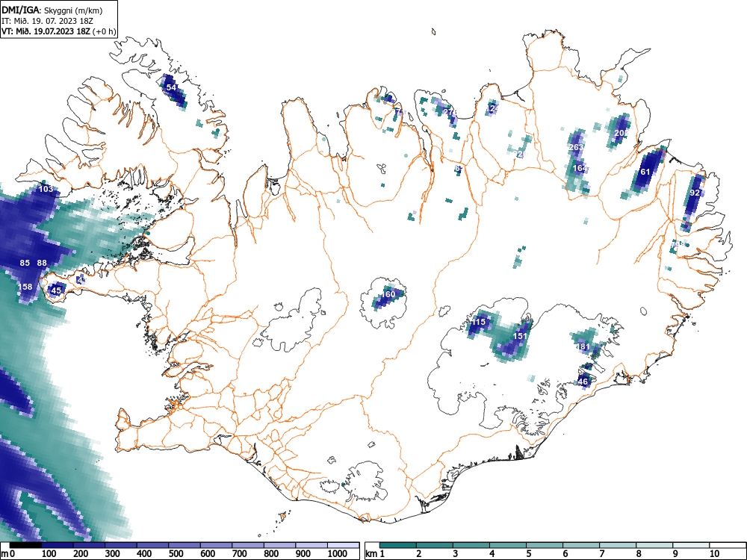747x560 pixels.
Task: Select the 85 visibility label offshore west
Action: [25, 263]
